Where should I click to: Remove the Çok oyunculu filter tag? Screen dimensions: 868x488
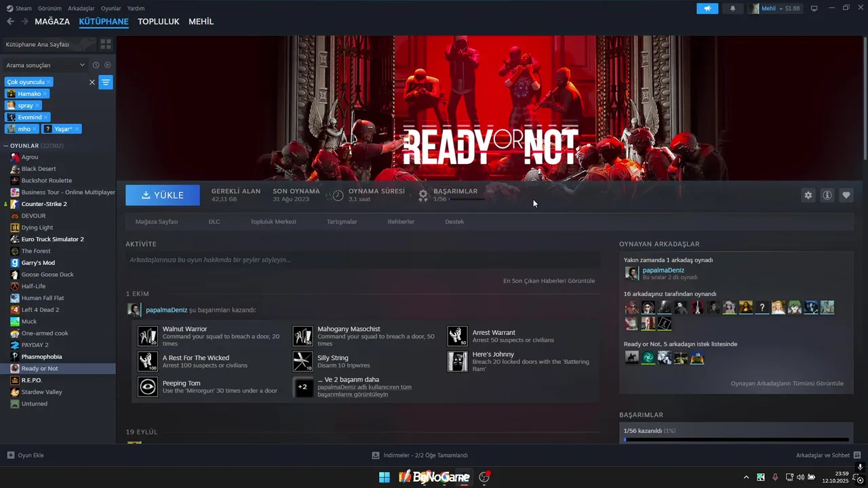[49, 82]
